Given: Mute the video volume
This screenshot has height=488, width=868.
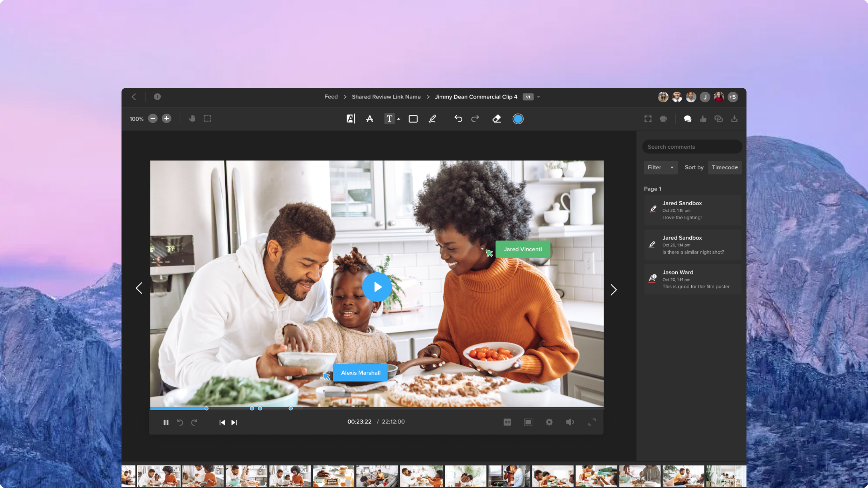Looking at the screenshot, I should [x=569, y=422].
